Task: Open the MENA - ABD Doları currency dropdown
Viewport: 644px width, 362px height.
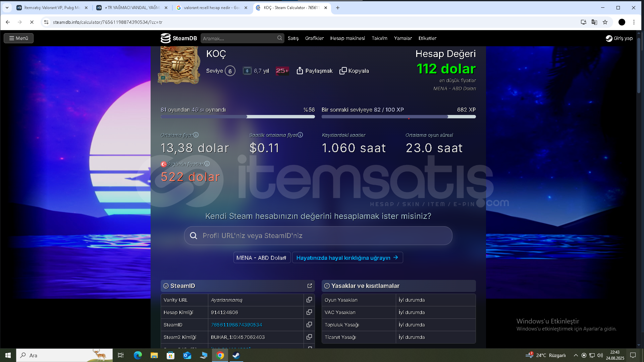Action: (x=262, y=258)
